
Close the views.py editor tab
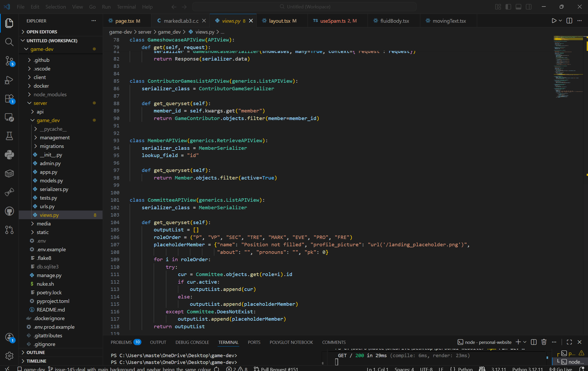pyautogui.click(x=251, y=21)
